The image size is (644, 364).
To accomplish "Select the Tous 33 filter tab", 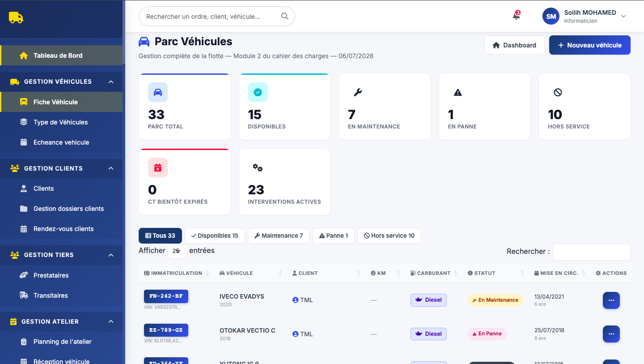I will click(160, 236).
